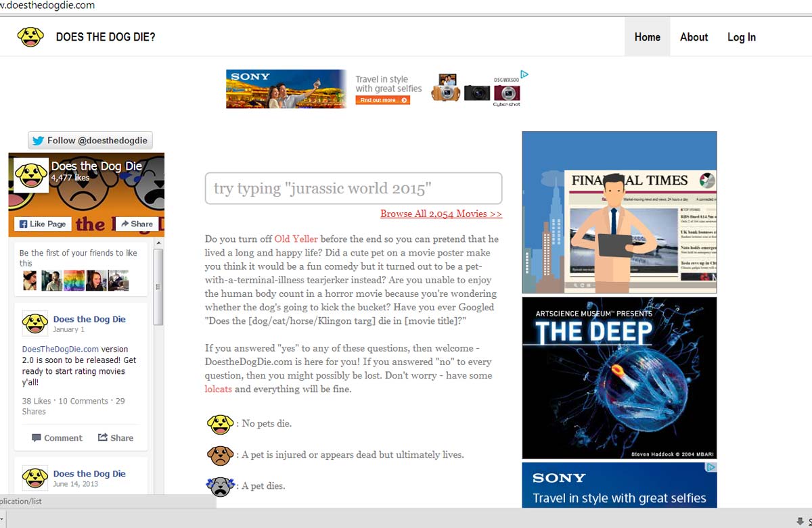This screenshot has height=528, width=812.
Task: Click the gray crying dog "A pet dies" icon
Action: click(220, 486)
